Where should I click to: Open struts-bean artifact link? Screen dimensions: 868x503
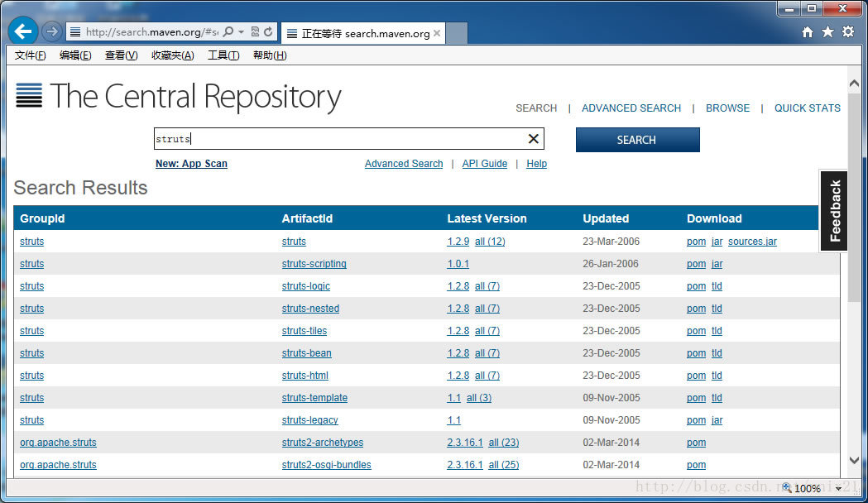(x=306, y=353)
